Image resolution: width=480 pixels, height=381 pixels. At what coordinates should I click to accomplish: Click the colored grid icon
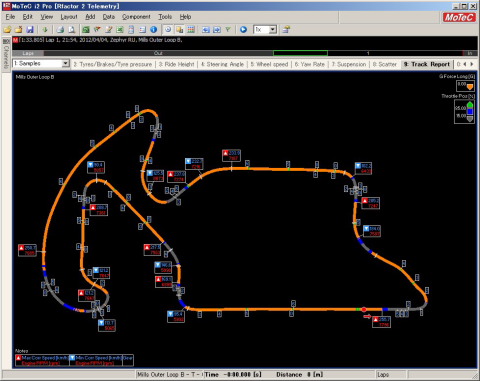(191, 30)
